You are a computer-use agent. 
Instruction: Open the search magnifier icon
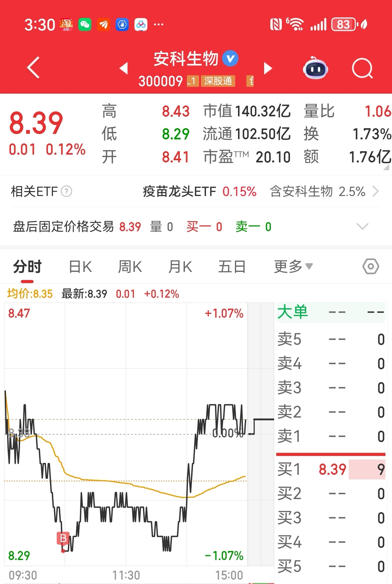362,68
